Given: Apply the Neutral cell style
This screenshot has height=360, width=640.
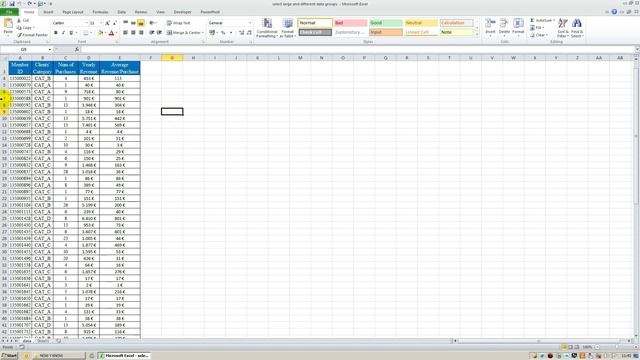Looking at the screenshot, I should tap(421, 23).
